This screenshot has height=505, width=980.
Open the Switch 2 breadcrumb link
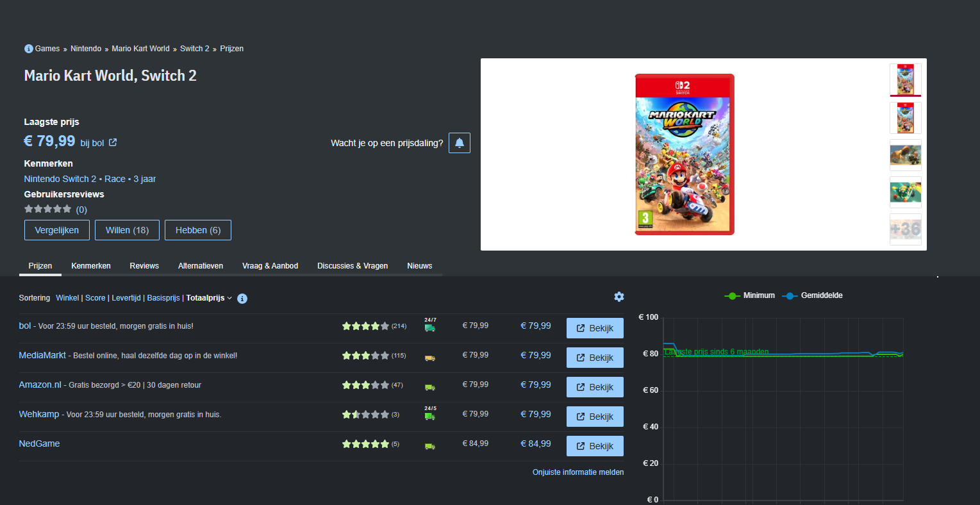195,49
